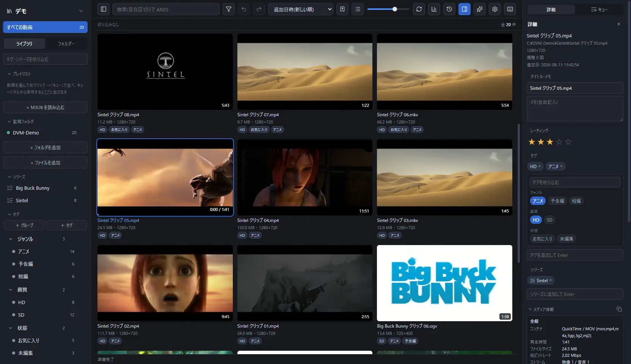Click the sparkle magic icon

tap(480, 9)
